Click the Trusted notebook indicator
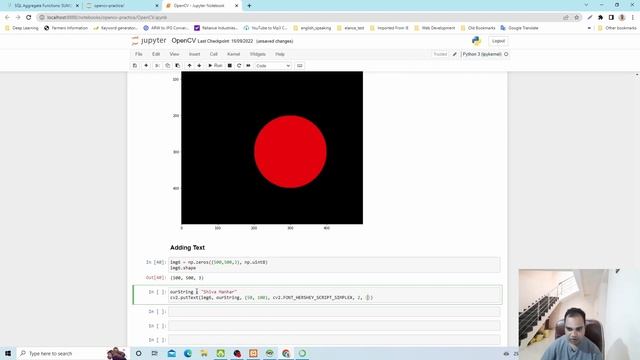Viewport: 640px width, 360px height. (x=440, y=54)
